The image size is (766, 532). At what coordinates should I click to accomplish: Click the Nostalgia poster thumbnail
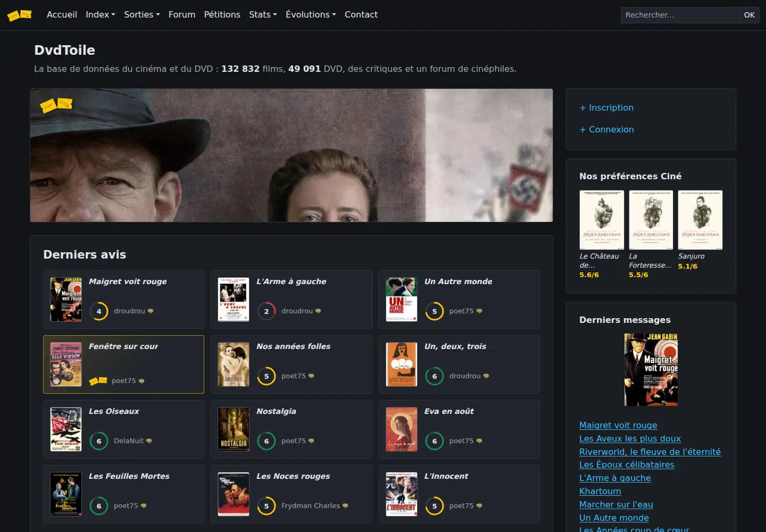234,429
